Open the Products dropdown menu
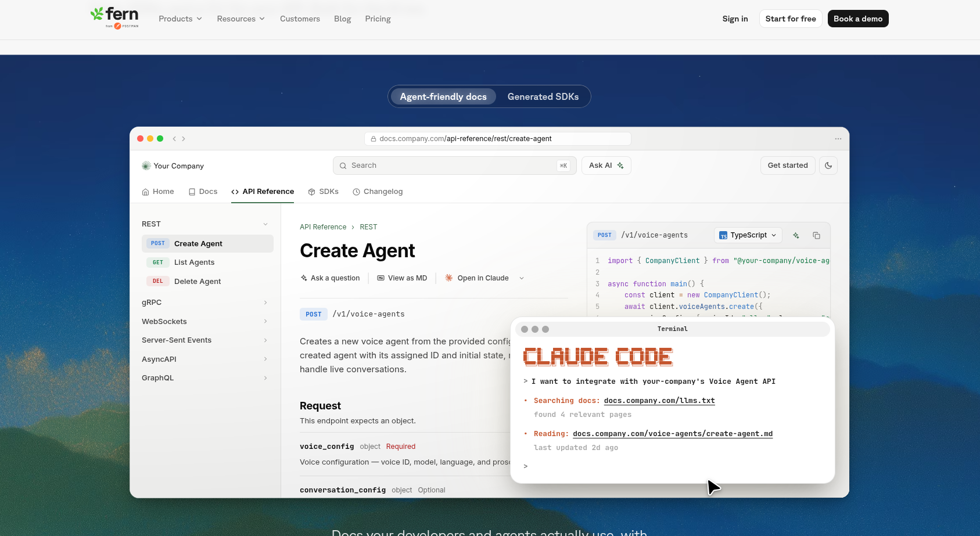980x536 pixels. click(x=181, y=19)
